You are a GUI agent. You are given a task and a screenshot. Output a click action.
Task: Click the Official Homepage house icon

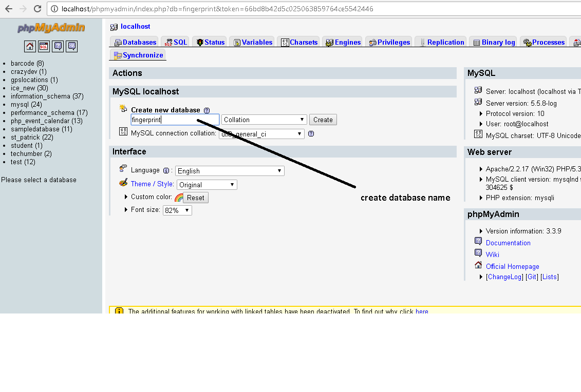coord(478,265)
